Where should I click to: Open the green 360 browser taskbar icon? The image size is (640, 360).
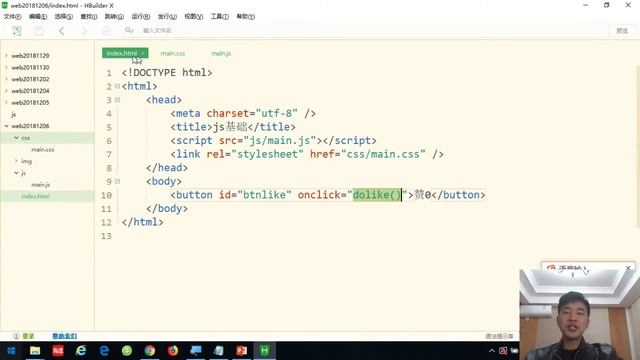click(x=127, y=351)
